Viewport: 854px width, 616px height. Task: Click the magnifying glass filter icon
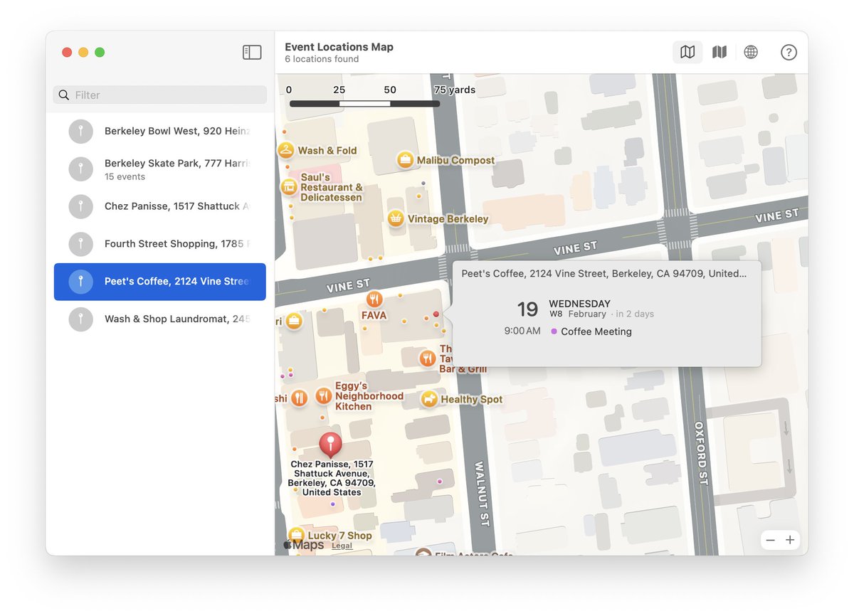pyautogui.click(x=64, y=95)
